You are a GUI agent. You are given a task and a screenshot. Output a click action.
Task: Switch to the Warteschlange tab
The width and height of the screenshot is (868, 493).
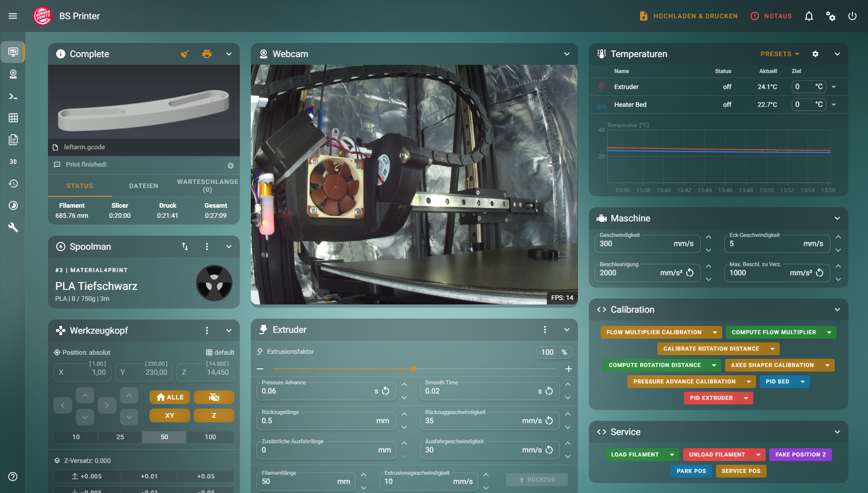tap(207, 185)
